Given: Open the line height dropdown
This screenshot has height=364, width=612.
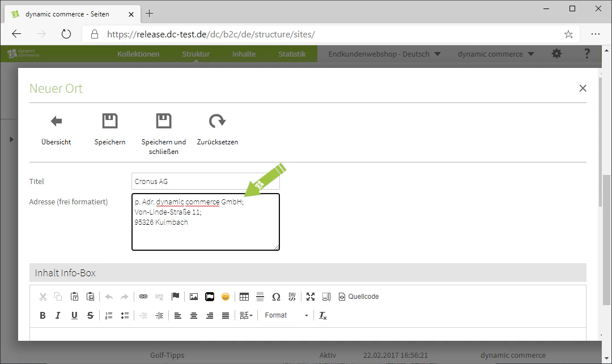Looking at the screenshot, I should [x=246, y=315].
